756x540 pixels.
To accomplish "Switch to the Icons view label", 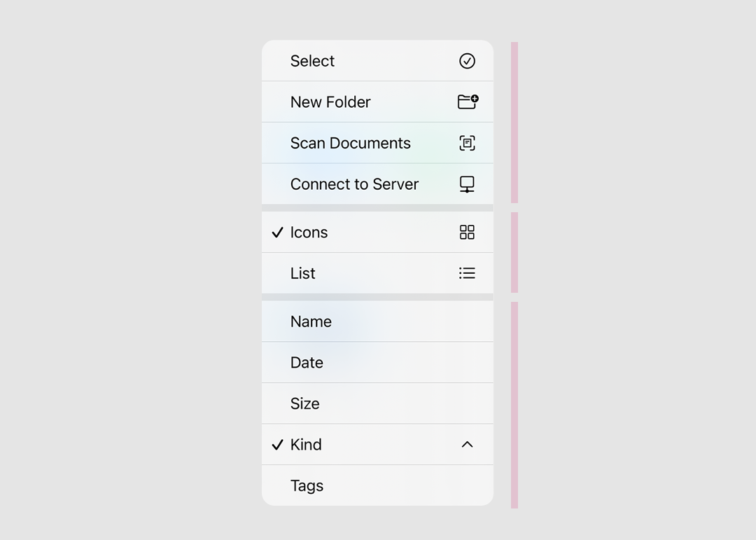I will [309, 233].
